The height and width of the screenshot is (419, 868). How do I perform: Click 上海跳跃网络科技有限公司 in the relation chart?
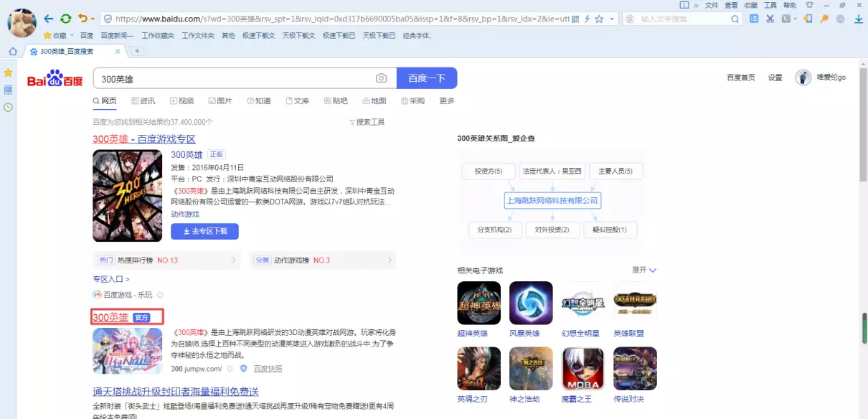(x=552, y=200)
